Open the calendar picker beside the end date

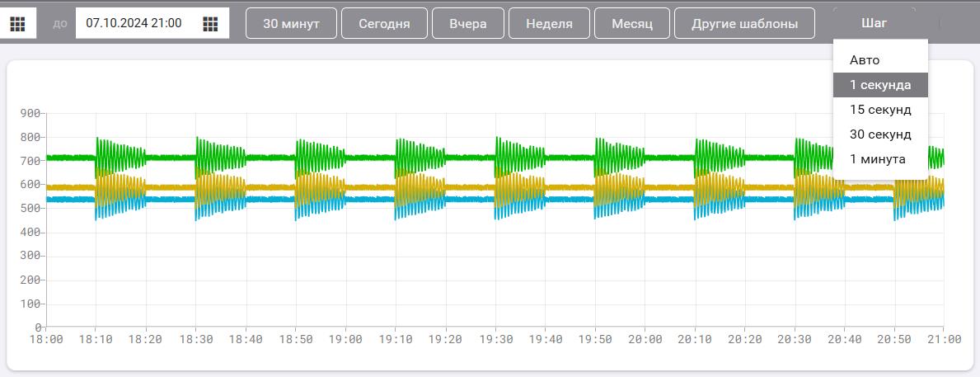pos(210,24)
